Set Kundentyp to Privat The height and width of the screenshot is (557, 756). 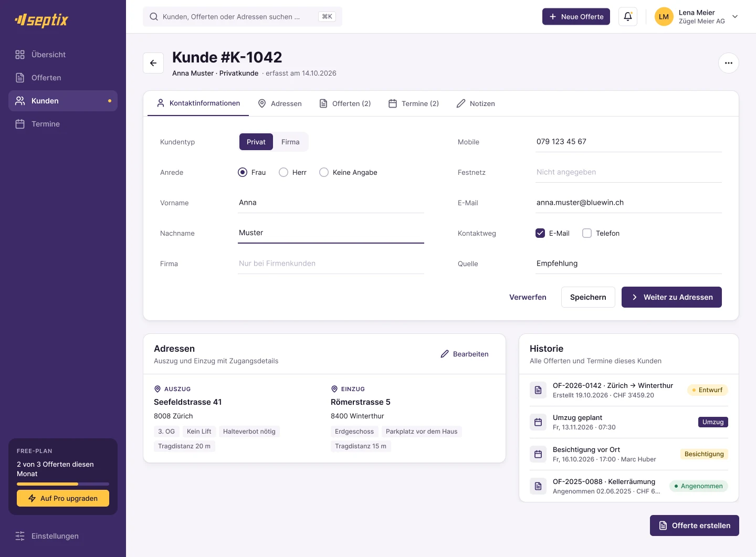(256, 142)
